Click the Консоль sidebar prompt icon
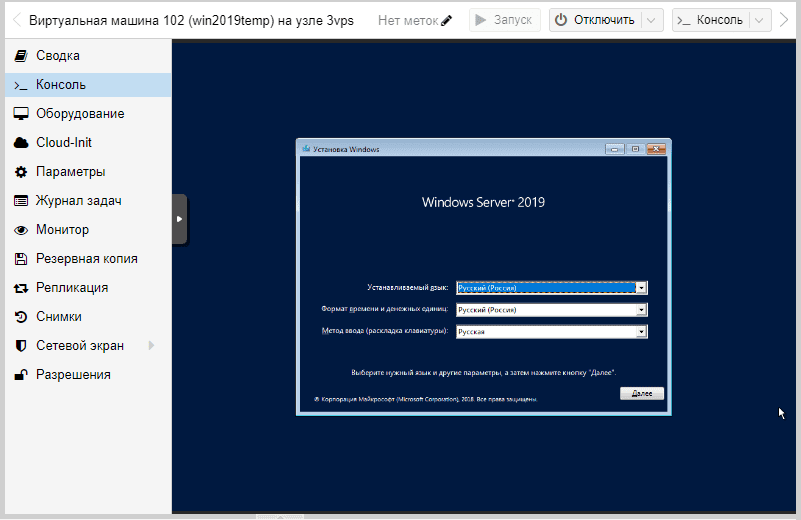801x520 pixels. coord(21,85)
